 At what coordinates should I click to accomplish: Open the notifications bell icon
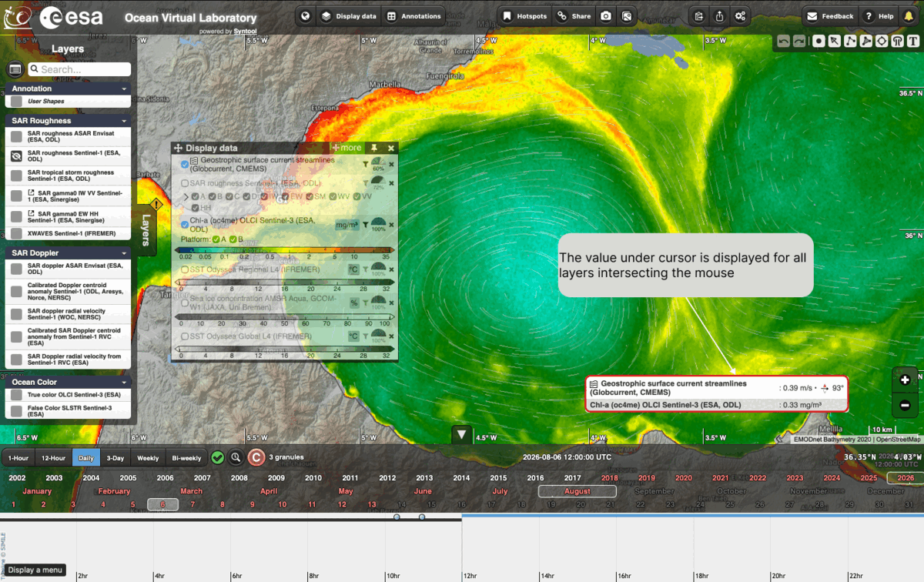tap(909, 15)
